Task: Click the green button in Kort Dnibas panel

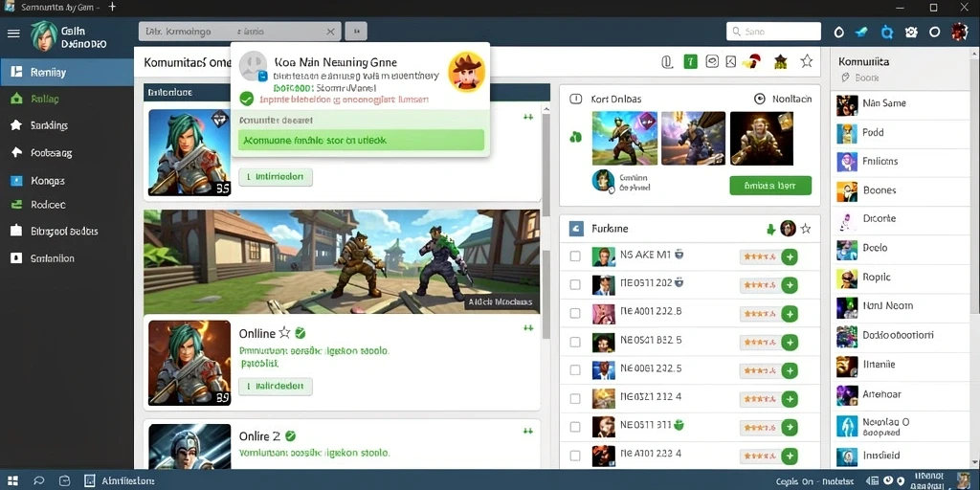Action: click(770, 186)
